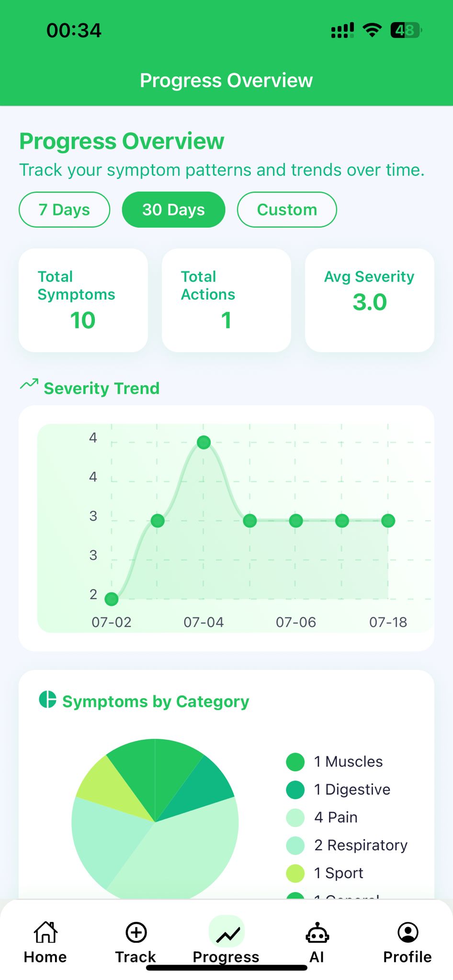Open the Home tab icon
This screenshot has height=980, width=453.
[x=45, y=932]
